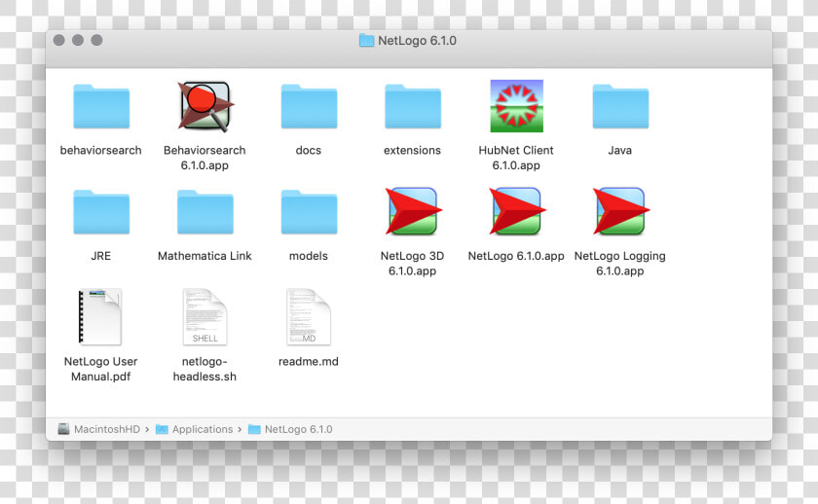
Task: Select the NetLogo User Manual.pdf icon
Action: coord(99,316)
